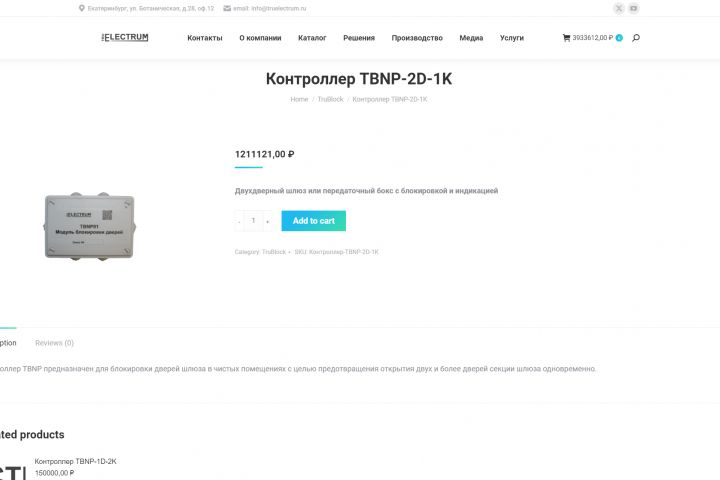Decrease quantity with minus button
The image size is (720, 480).
click(x=239, y=221)
